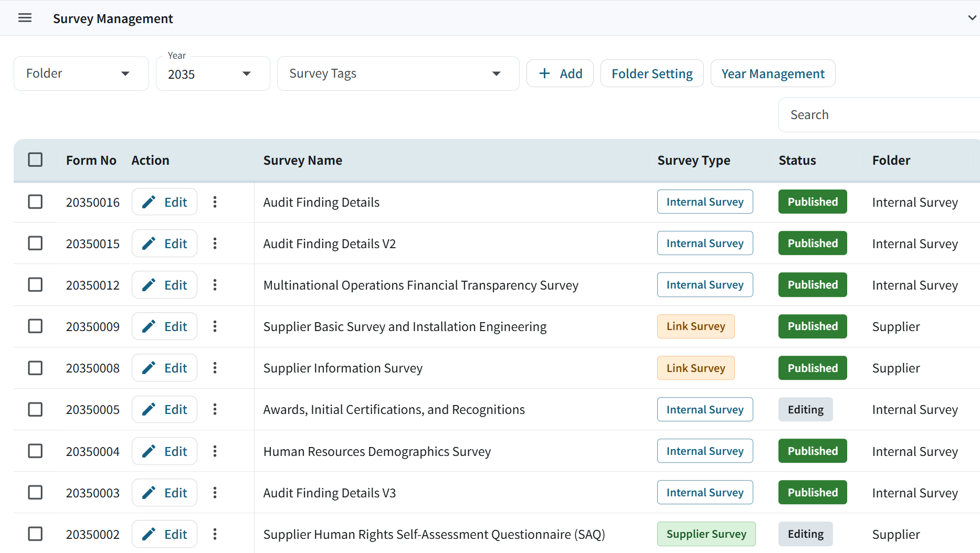Check the row for form 20350009
Screen dimensions: 980x553
click(x=35, y=326)
